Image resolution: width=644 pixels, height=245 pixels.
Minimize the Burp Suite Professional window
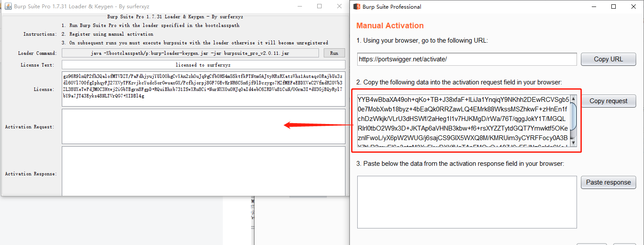click(x=594, y=7)
